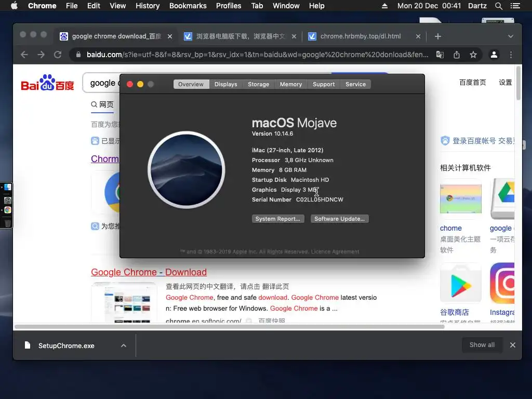Click the System Report button
This screenshot has width=532, height=399.
tap(278, 219)
